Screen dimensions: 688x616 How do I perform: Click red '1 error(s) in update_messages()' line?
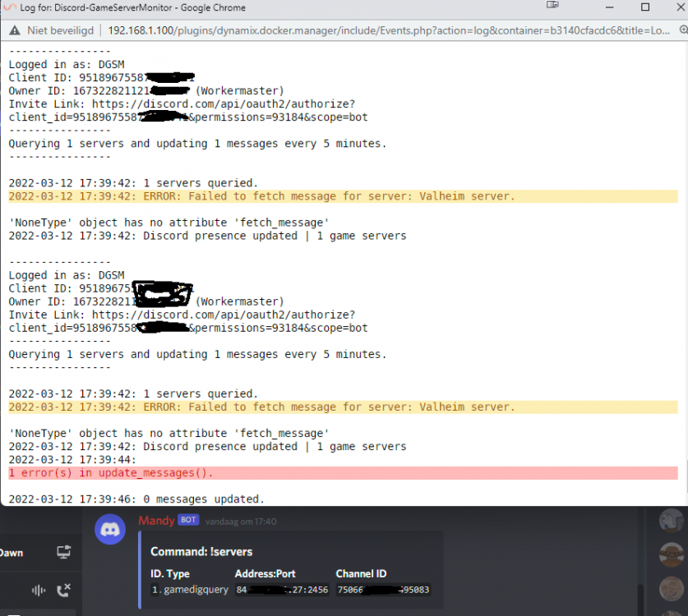[343, 472]
